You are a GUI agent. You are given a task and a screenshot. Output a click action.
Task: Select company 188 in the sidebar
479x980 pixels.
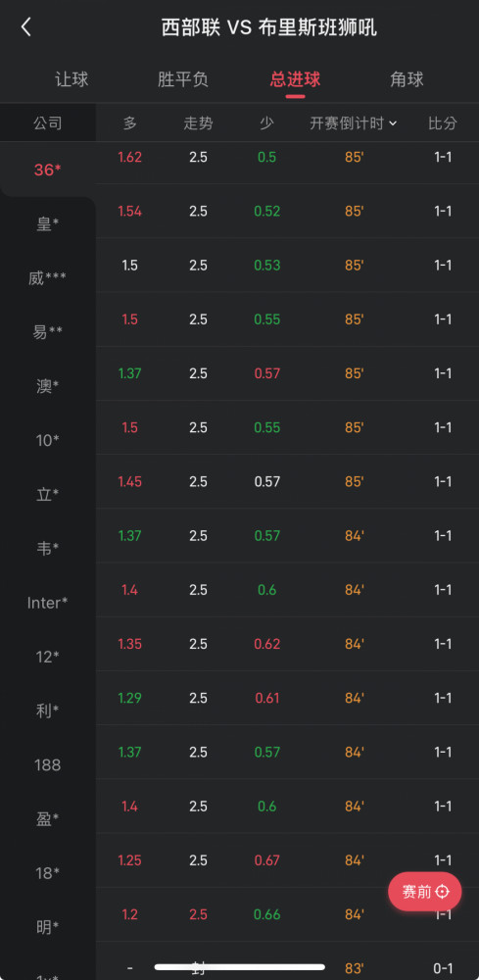(48, 765)
